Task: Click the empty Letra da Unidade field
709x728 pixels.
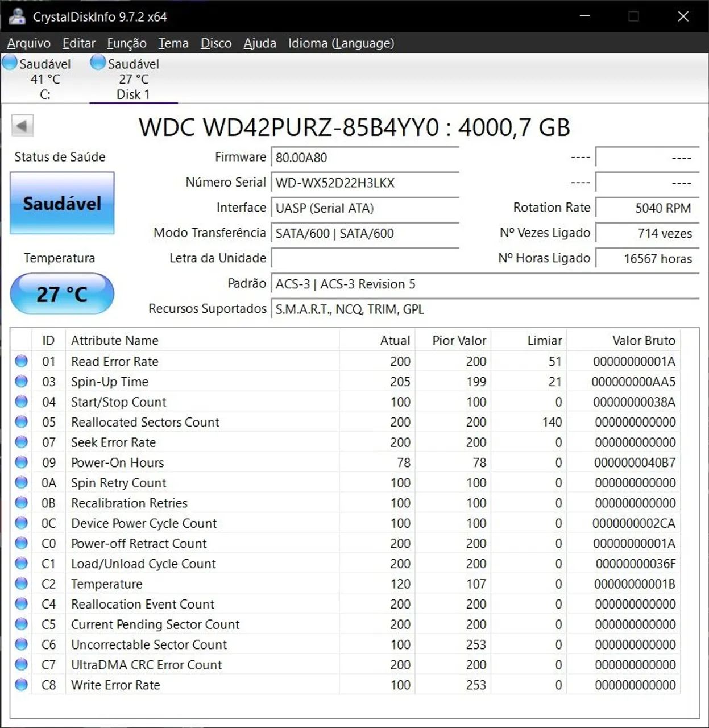Action: [x=365, y=258]
